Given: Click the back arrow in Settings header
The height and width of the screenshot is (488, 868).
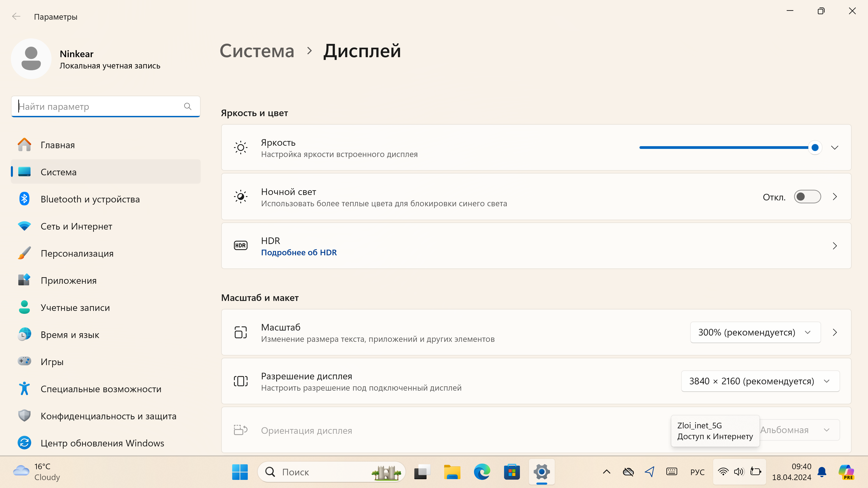Looking at the screenshot, I should (16, 16).
